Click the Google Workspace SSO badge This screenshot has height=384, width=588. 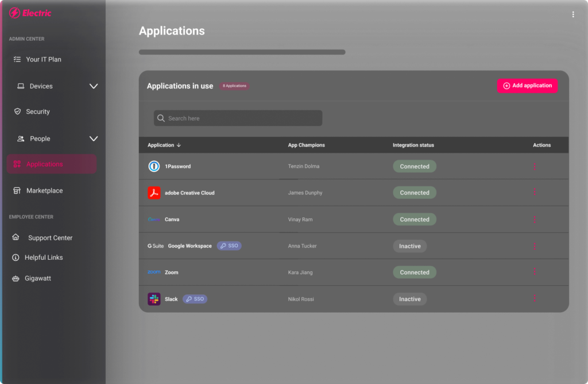click(229, 245)
